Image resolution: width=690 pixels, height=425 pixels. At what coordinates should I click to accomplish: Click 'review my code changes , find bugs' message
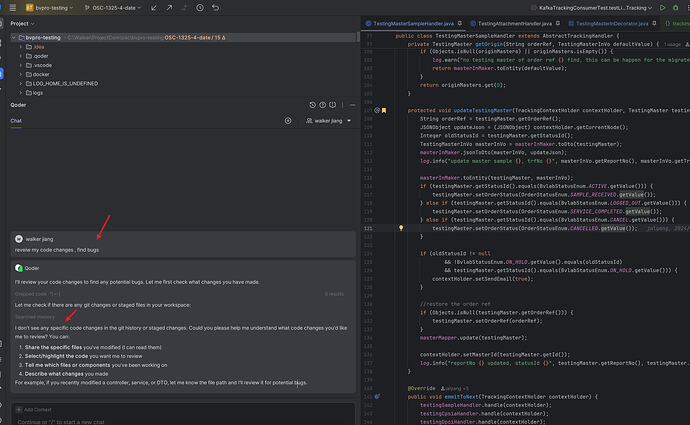coord(57,250)
